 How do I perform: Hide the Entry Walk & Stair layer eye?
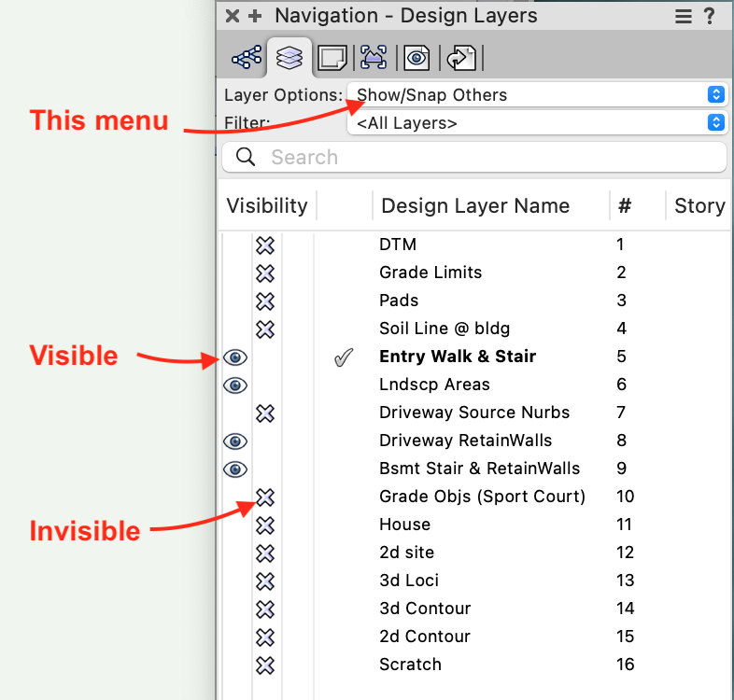coord(235,357)
